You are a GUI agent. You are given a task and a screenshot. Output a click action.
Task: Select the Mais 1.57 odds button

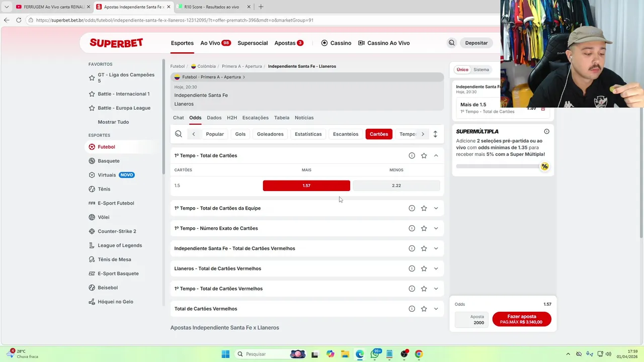coord(306,186)
